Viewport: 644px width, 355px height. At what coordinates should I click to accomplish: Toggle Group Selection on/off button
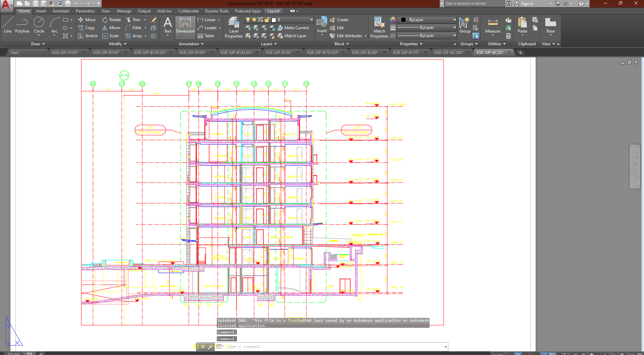476,36
